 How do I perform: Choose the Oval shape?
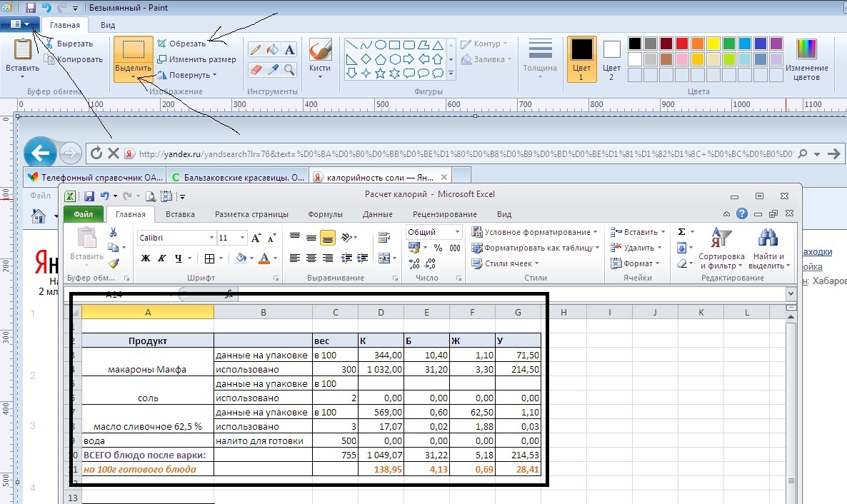(x=380, y=45)
